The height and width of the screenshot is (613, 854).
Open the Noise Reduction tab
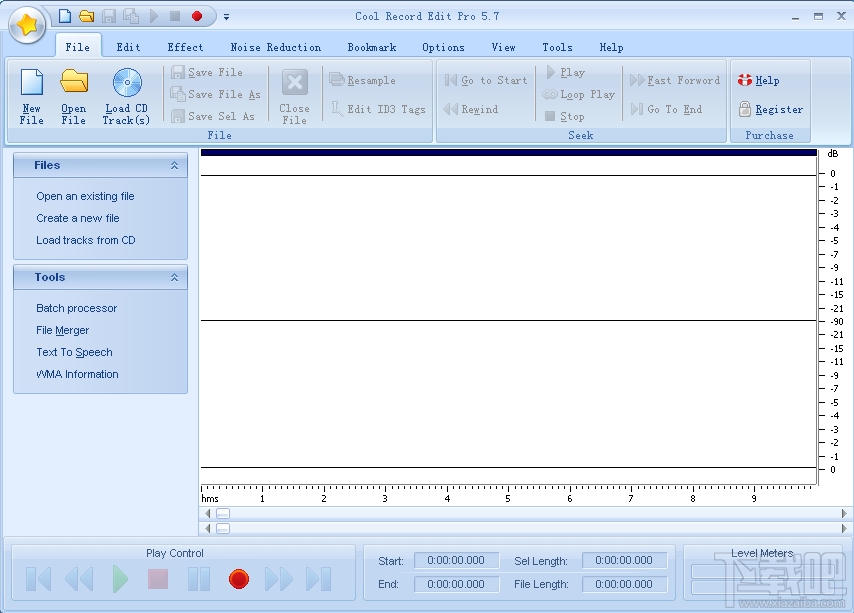coord(275,47)
